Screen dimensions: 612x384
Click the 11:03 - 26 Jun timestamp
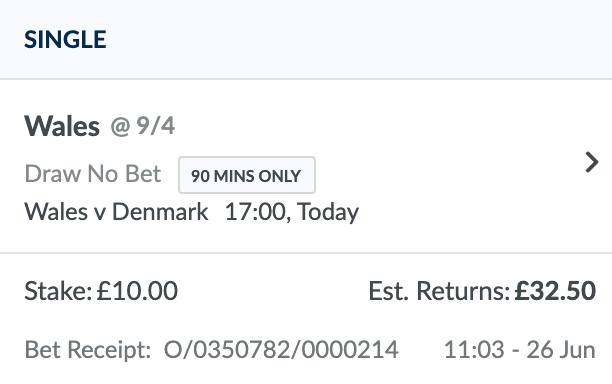(x=520, y=350)
